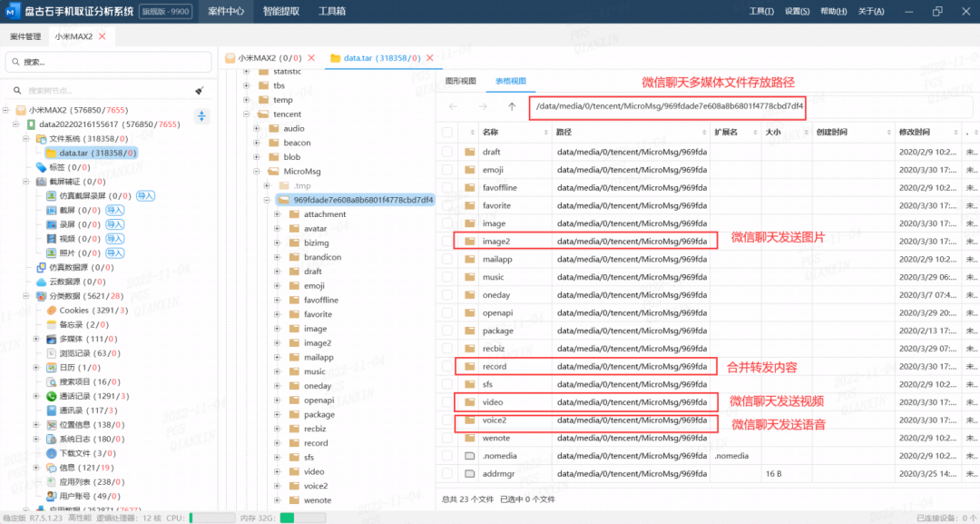Viewport: 980px width, 524px height.
Task: Check the favorite row checkbox
Action: click(446, 206)
